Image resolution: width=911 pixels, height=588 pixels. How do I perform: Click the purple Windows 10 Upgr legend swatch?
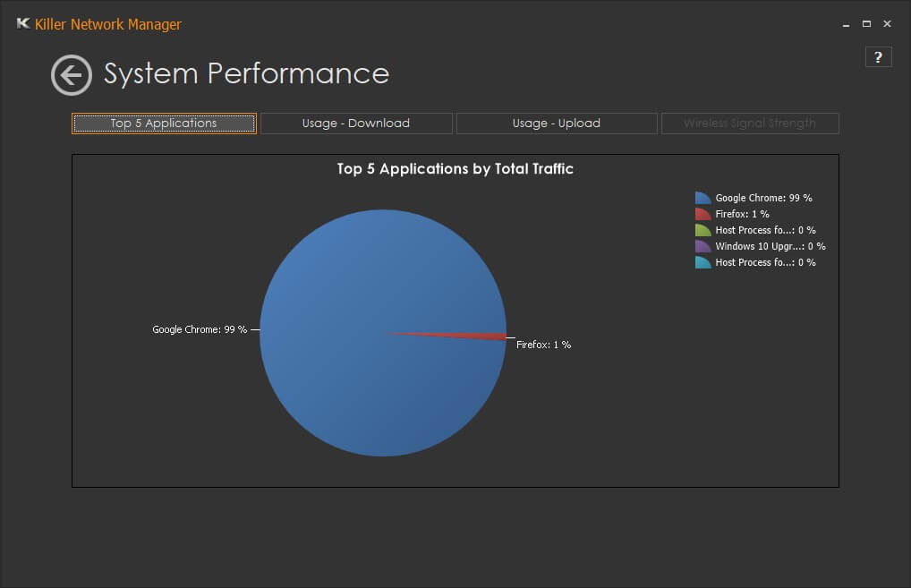pos(703,246)
